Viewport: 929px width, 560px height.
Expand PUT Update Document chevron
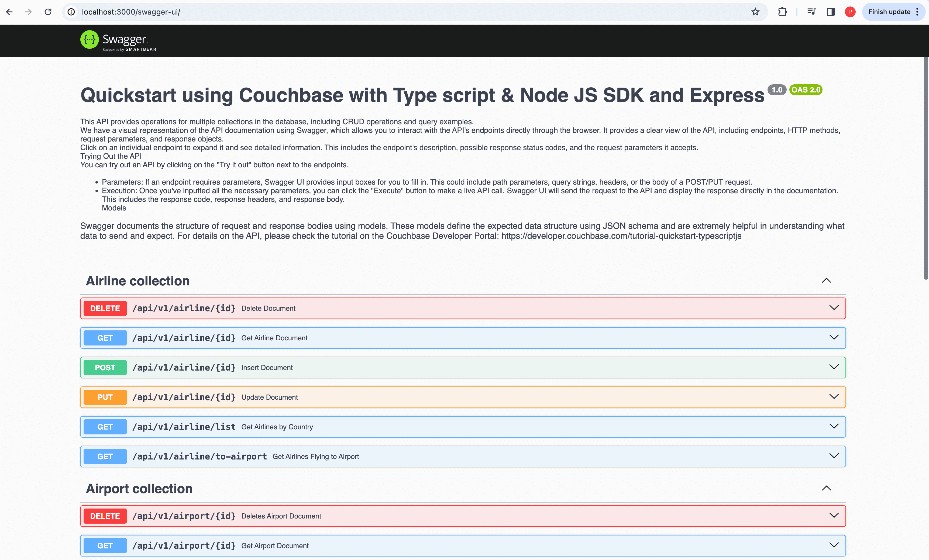[834, 396]
